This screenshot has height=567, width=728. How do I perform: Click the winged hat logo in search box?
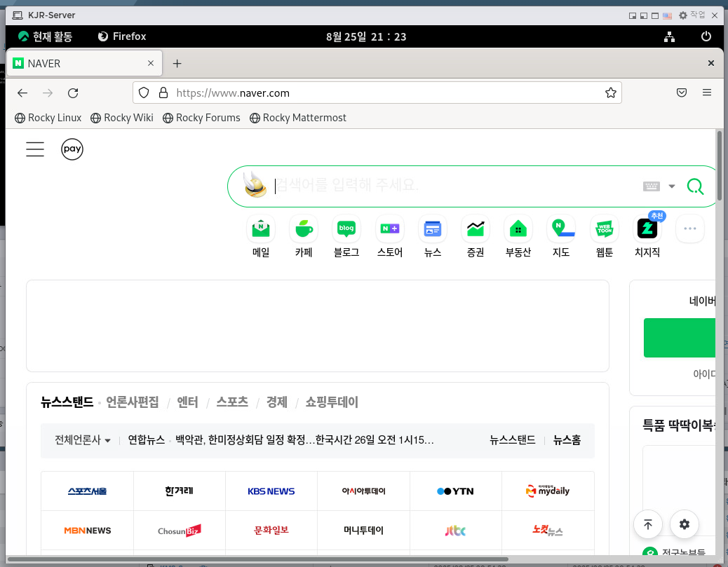255,184
